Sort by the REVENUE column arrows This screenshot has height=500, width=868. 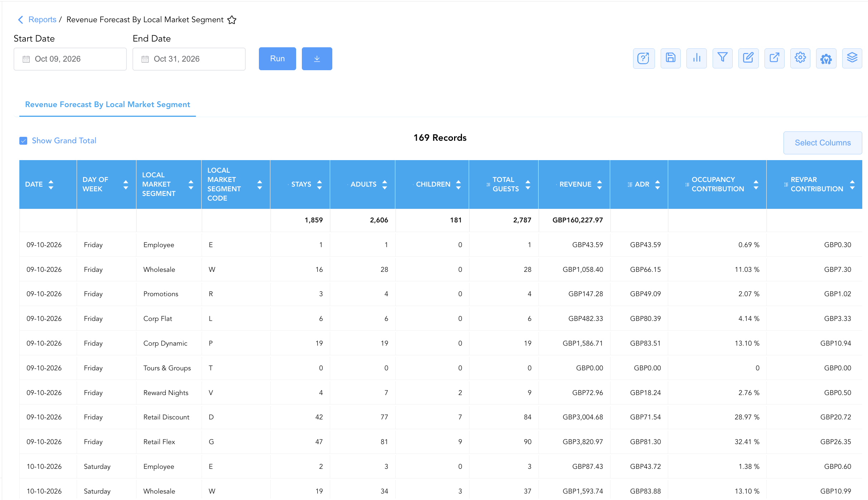(x=599, y=184)
